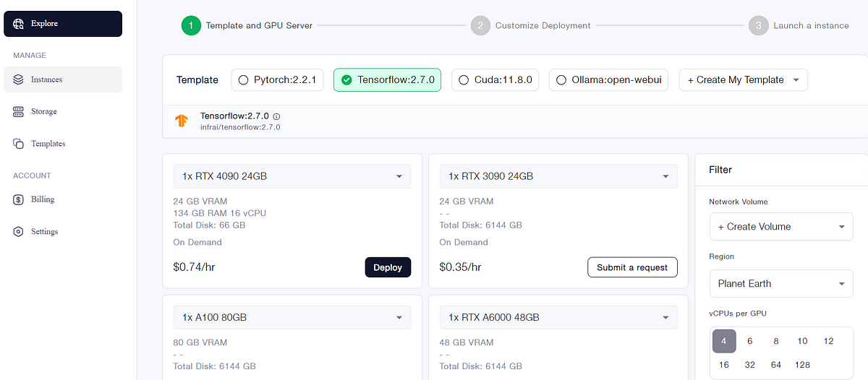The image size is (868, 380).
Task: Set vCPUs per GPU to 10
Action: click(x=802, y=341)
